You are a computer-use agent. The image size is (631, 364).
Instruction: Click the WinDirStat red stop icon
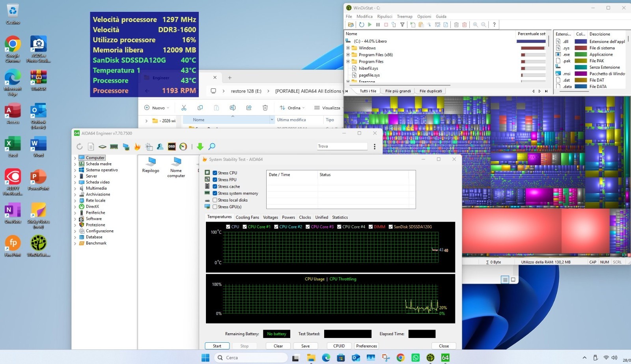(x=386, y=24)
